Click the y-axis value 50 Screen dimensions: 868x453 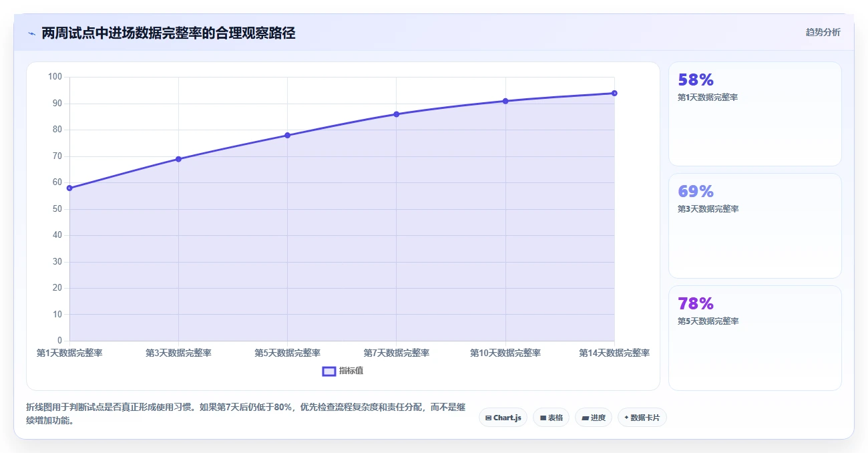57,209
